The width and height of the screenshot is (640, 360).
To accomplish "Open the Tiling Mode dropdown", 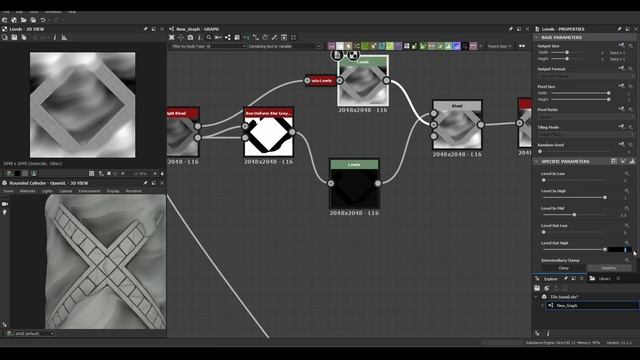I will click(586, 134).
